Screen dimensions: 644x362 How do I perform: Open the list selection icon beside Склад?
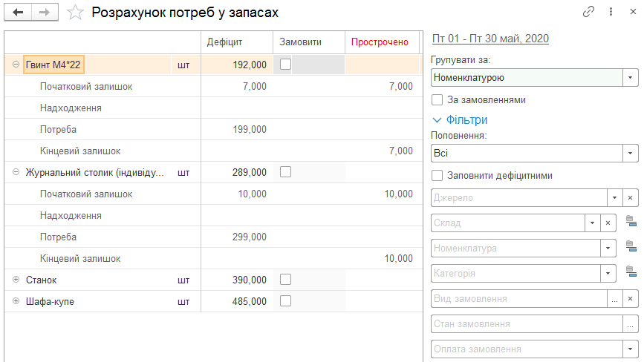point(631,221)
